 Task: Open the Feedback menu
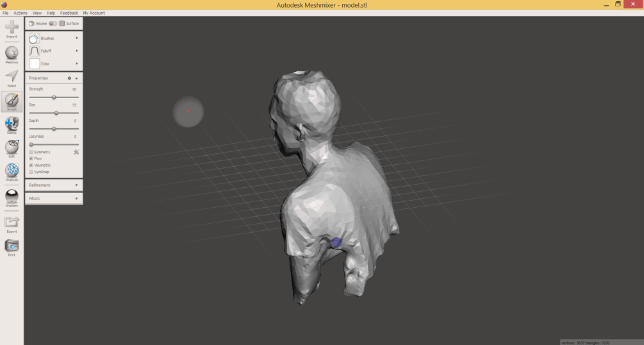[x=69, y=13]
